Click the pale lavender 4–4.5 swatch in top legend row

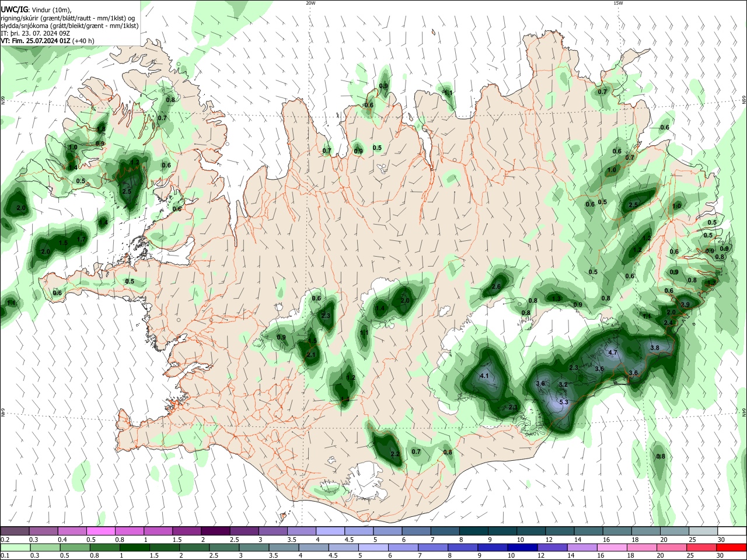[330, 531]
